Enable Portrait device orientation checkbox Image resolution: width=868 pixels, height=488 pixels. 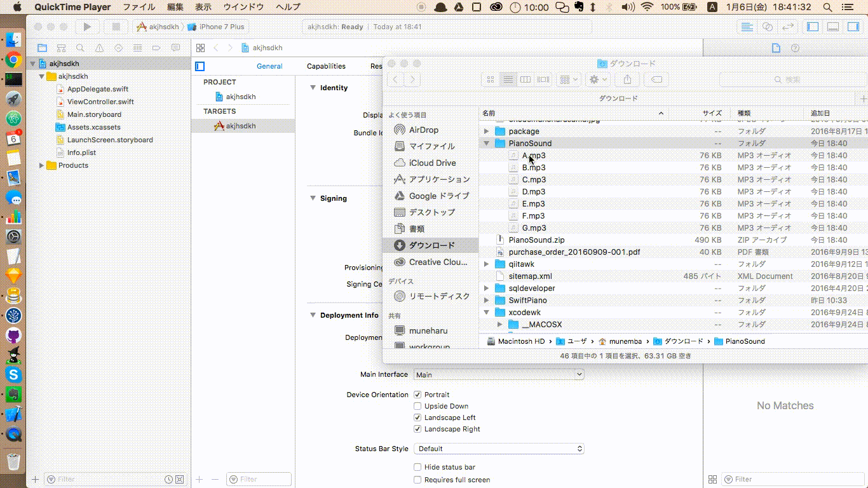click(417, 395)
